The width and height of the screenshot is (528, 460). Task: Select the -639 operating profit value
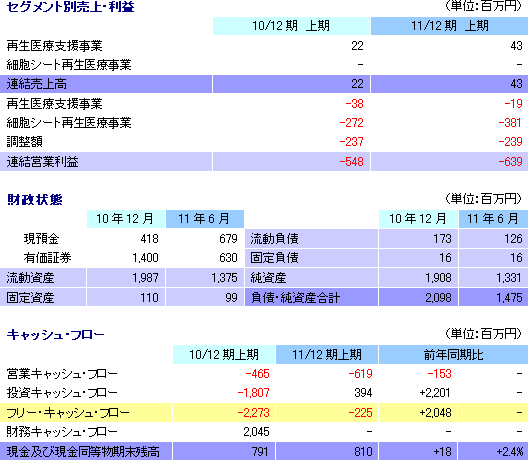[510, 162]
